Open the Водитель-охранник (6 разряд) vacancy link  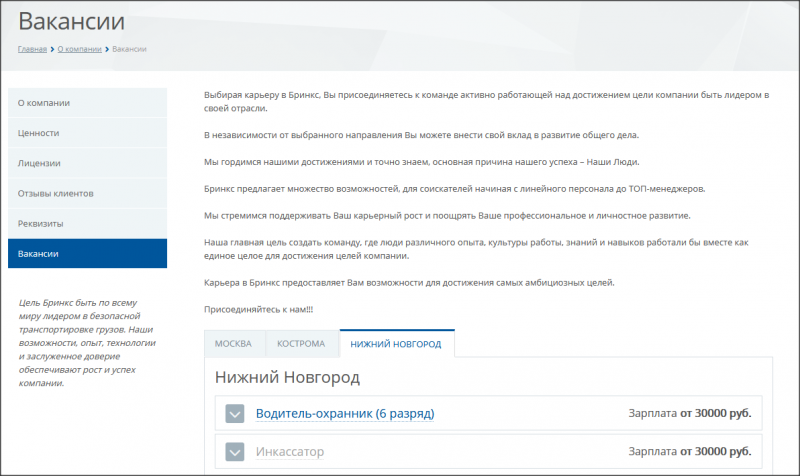345,413
